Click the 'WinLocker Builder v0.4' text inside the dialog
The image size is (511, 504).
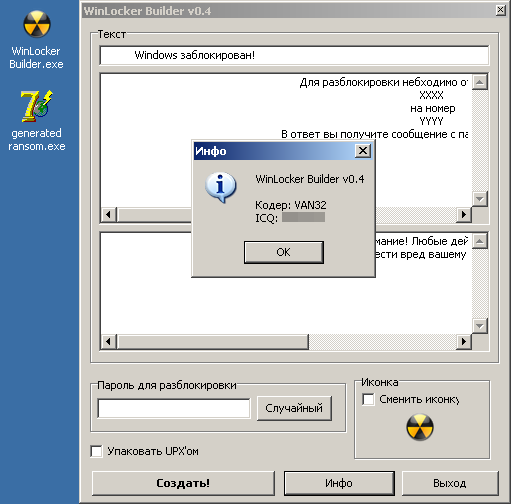pos(310,179)
